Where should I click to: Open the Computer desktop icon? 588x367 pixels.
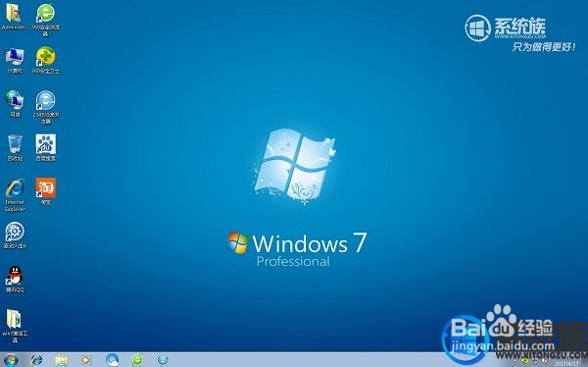(15, 61)
